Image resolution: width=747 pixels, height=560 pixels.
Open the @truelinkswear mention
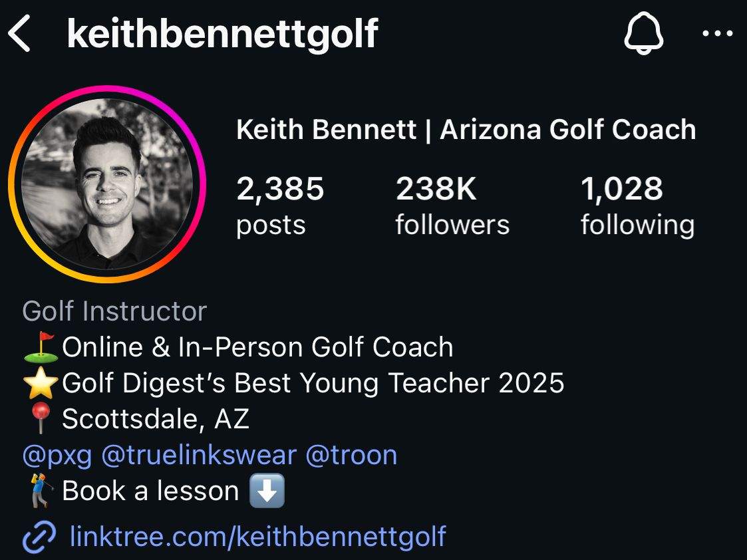tap(198, 455)
